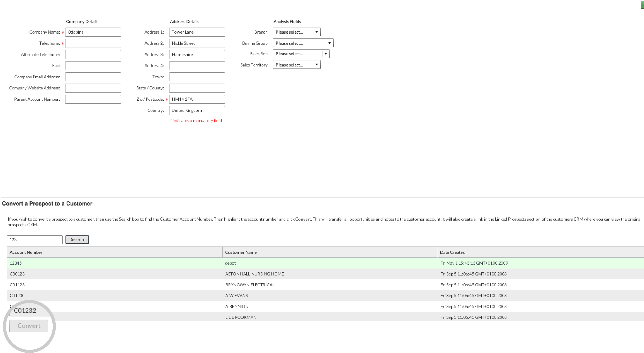Click the Zip / Postcode field HM14 2FA
This screenshot has width=644, height=353.
197,99
